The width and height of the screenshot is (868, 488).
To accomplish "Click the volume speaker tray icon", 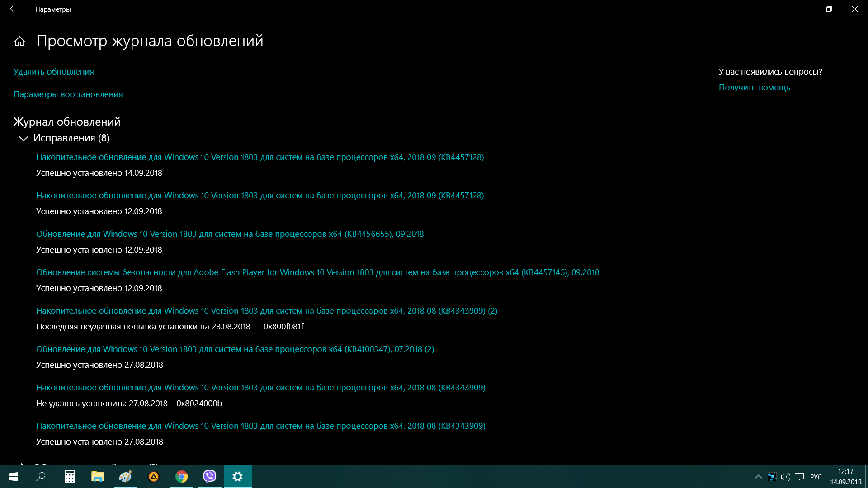I will click(x=785, y=477).
